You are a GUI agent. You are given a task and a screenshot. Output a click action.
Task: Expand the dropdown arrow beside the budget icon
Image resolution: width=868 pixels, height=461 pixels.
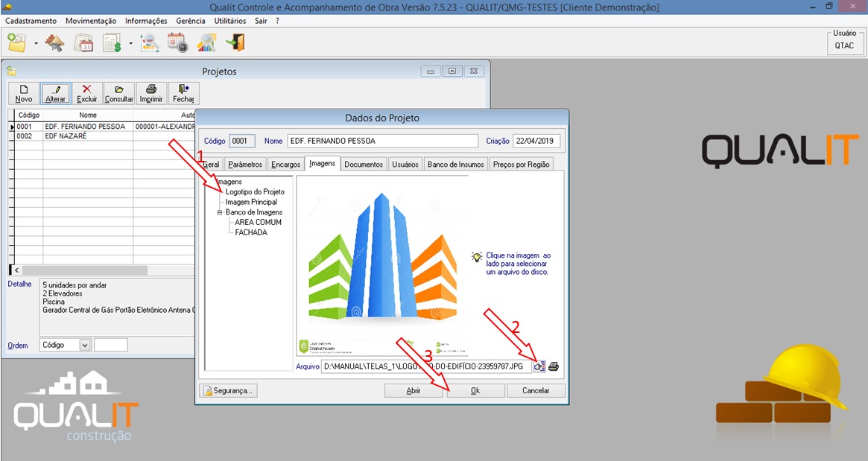pos(130,43)
